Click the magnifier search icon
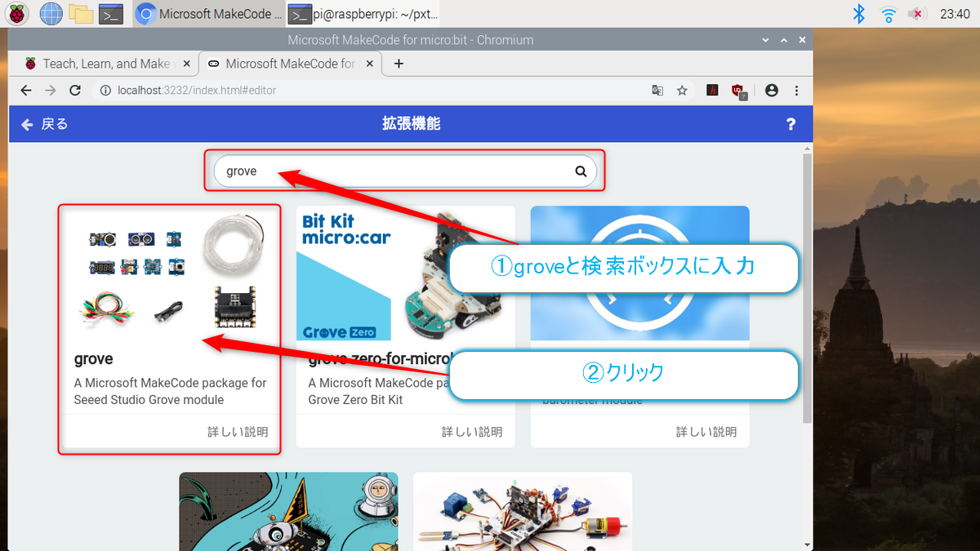Image resolution: width=980 pixels, height=551 pixels. click(581, 171)
